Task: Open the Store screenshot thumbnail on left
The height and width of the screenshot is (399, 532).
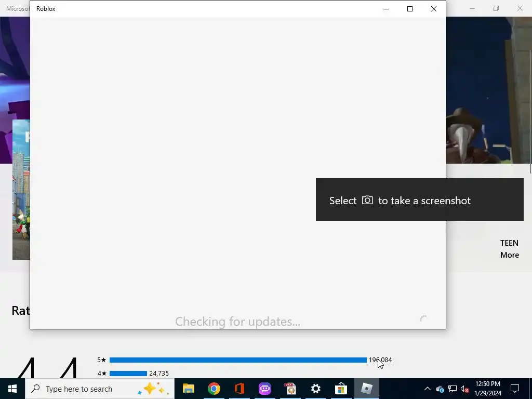Action: [x=21, y=190]
